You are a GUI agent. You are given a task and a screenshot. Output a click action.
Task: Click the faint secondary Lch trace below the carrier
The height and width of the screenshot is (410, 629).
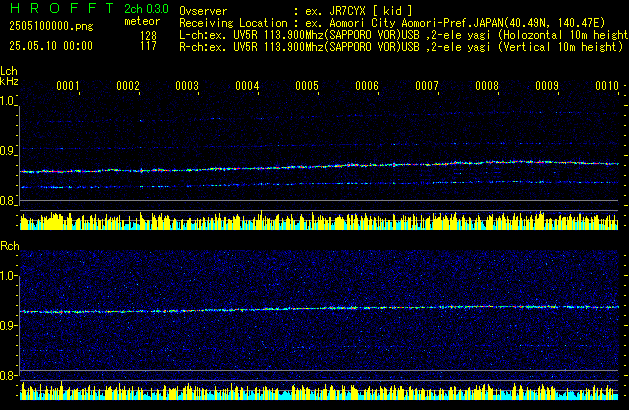319,184
